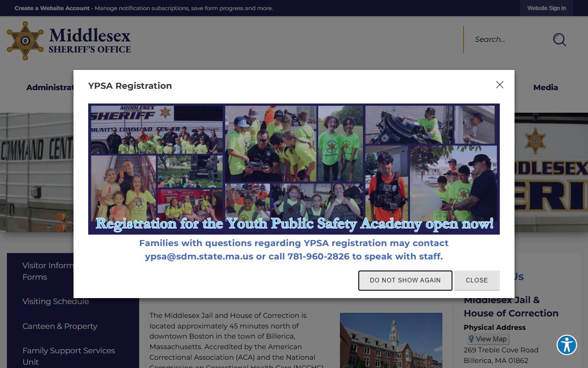Click Middlesex Jail & House of Correction heading
Image resolution: width=588 pixels, height=368 pixels.
(511, 307)
